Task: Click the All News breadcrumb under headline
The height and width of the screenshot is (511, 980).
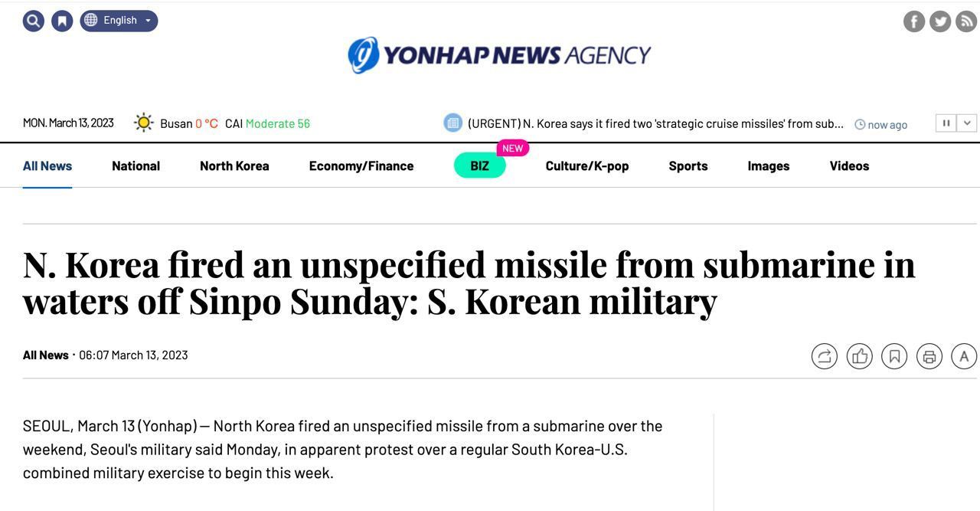Action: (45, 355)
